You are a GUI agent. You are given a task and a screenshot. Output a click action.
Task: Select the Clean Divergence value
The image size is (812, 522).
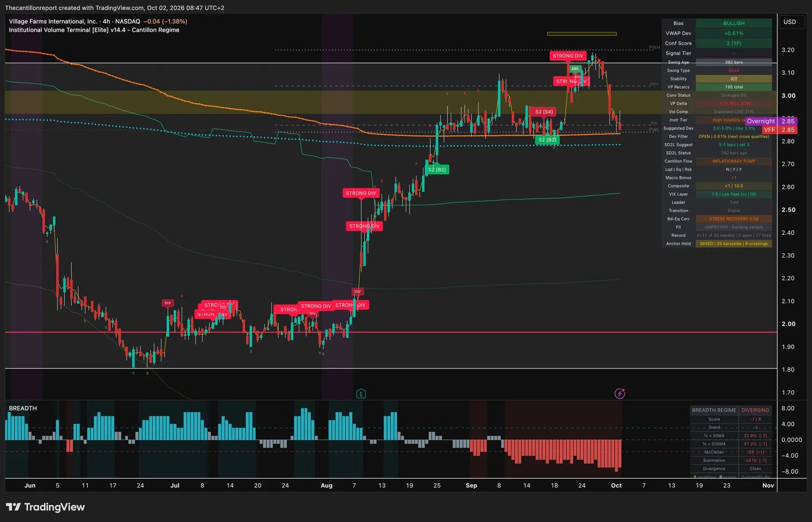pyautogui.click(x=755, y=469)
